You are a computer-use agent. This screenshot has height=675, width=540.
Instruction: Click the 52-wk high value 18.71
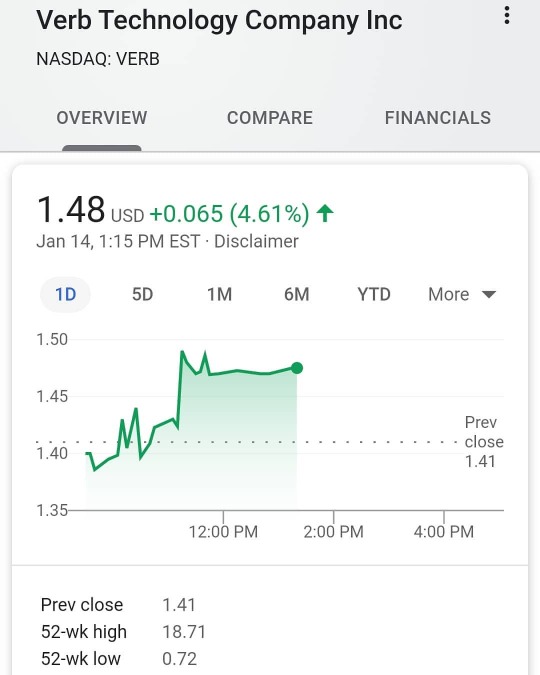[184, 632]
